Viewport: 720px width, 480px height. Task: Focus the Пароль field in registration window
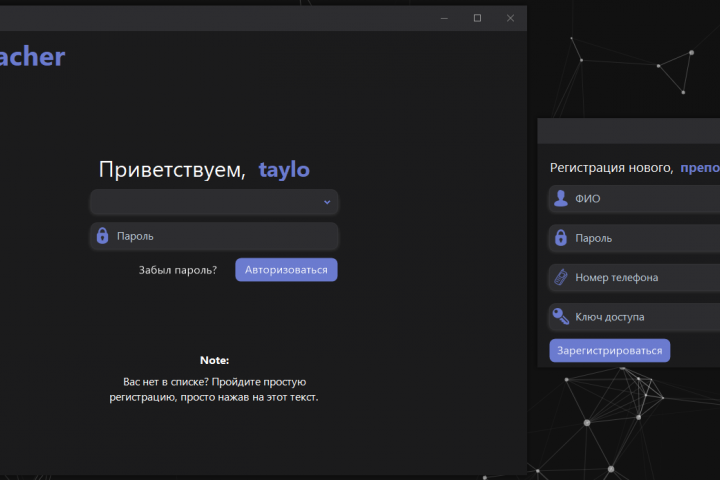635,238
